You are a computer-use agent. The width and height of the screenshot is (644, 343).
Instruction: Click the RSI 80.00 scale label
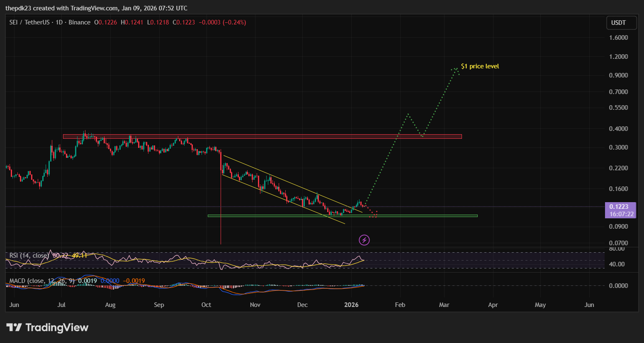click(617, 249)
